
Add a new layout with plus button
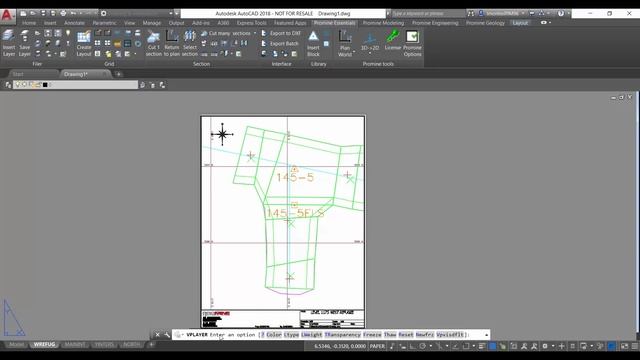[151, 345]
